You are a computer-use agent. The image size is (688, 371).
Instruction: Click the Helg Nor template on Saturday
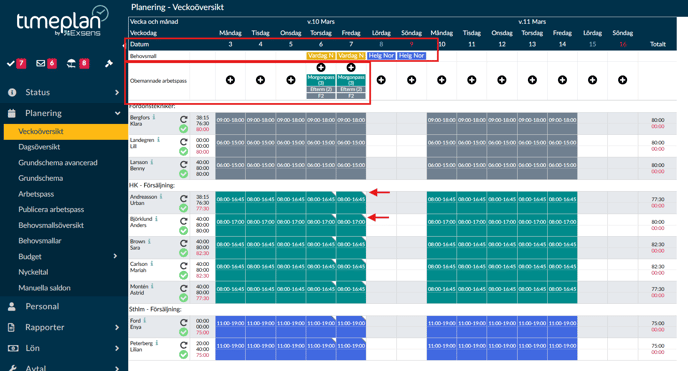pyautogui.click(x=381, y=56)
